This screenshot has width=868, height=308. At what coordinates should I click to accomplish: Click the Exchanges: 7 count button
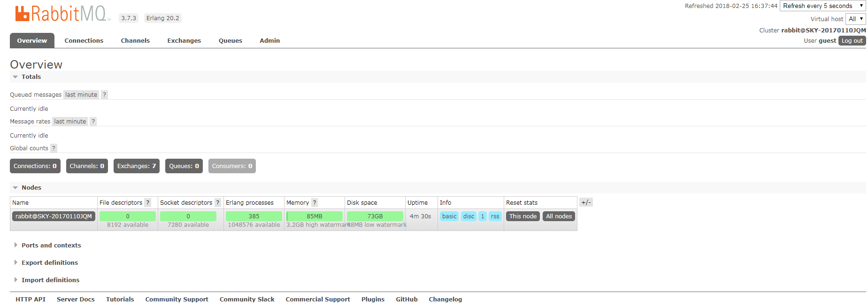137,166
